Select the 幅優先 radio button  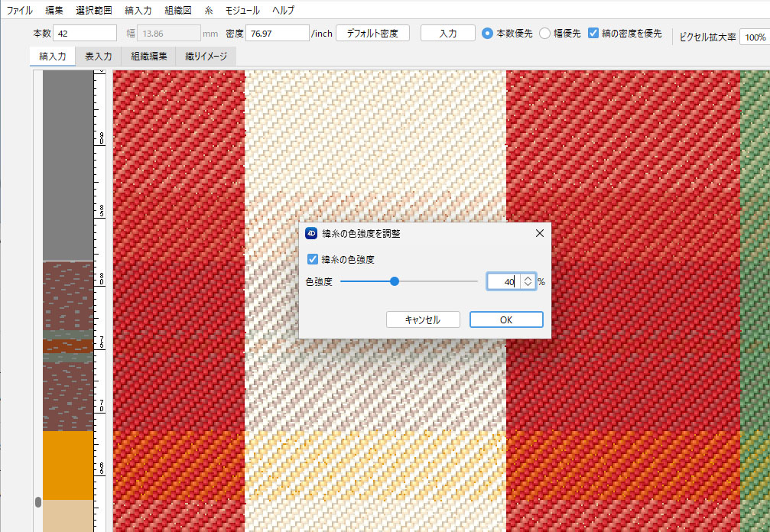pos(544,34)
